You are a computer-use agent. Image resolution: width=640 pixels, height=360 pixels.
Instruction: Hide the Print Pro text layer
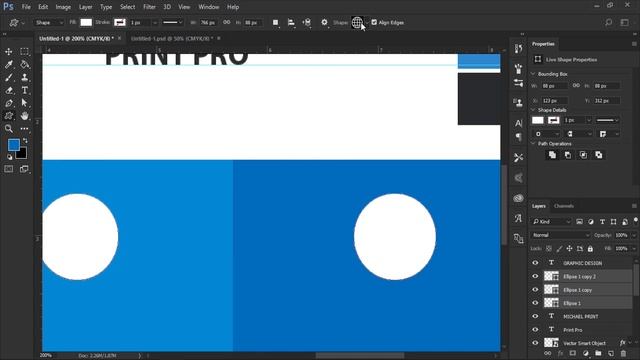(x=535, y=330)
